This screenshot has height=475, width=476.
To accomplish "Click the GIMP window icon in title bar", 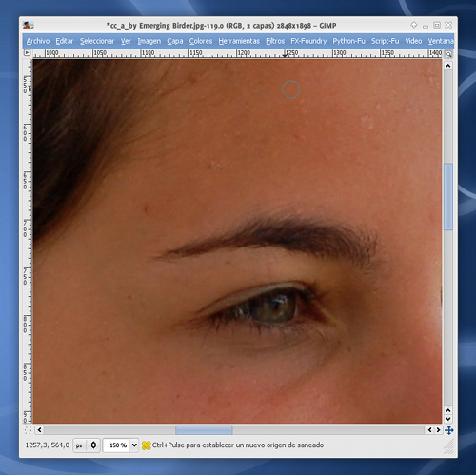I will click(x=29, y=25).
